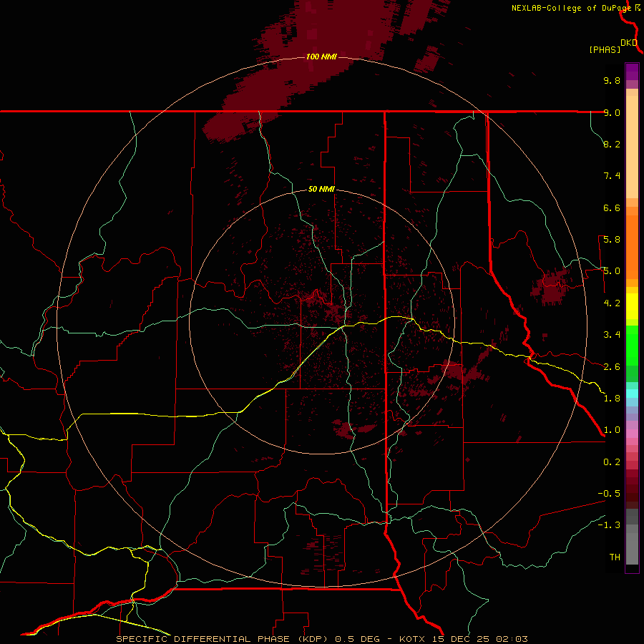Click the 0.2 scale value
Image resolution: width=644 pixels, height=644 pixels.
(x=612, y=462)
